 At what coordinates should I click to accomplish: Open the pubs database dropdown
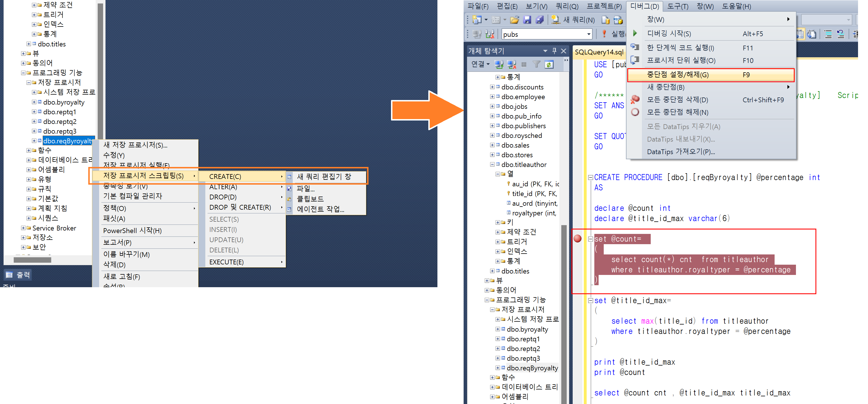pyautogui.click(x=589, y=34)
